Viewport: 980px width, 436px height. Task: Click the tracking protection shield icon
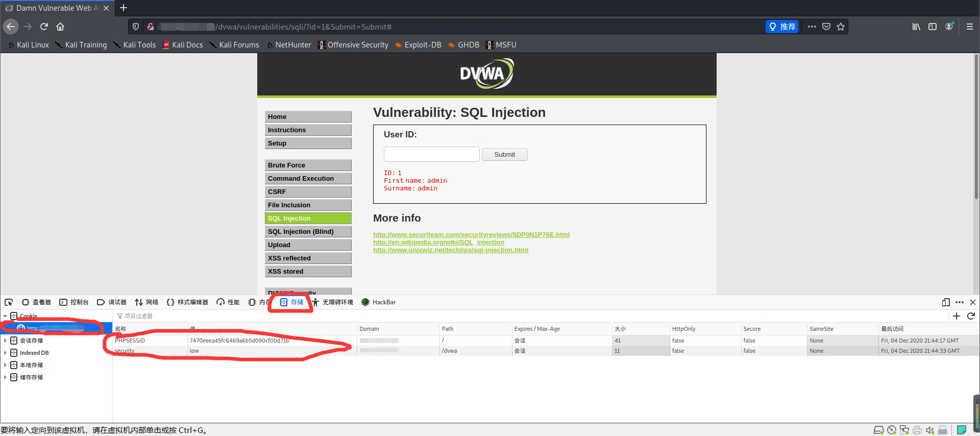coord(136,27)
